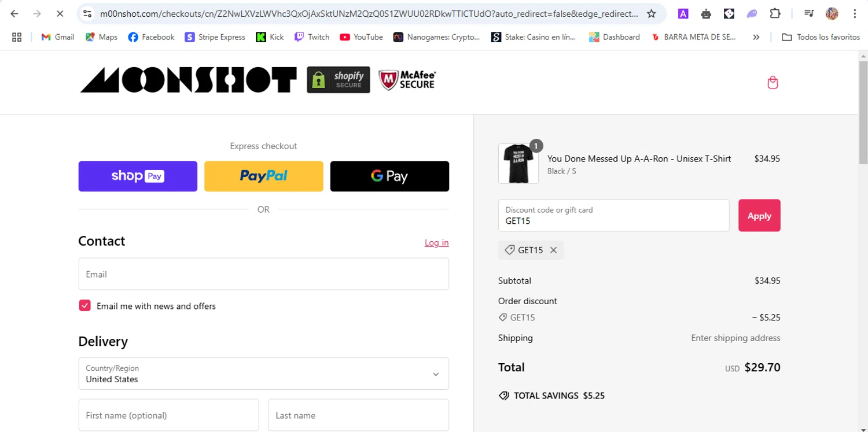The image size is (868, 432).
Task: Click 'Enter shipping address' text
Action: coord(735,338)
